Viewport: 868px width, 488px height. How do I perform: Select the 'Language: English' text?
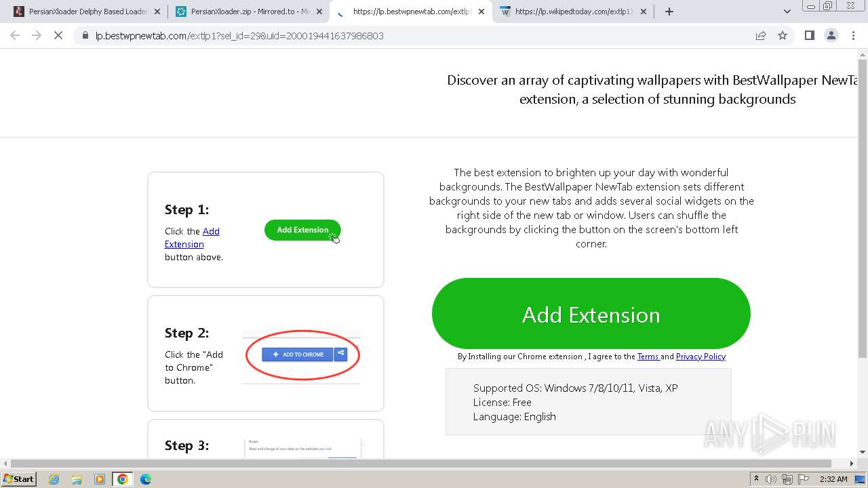(x=514, y=417)
